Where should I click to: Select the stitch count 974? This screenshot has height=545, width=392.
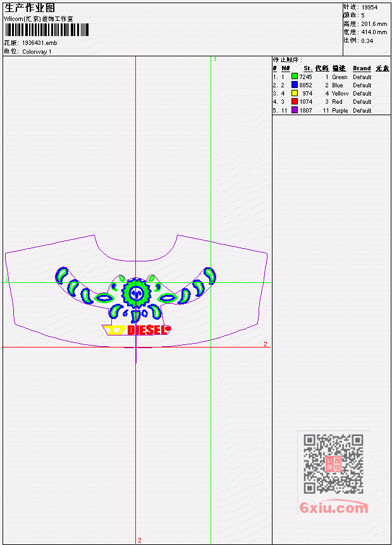click(307, 94)
